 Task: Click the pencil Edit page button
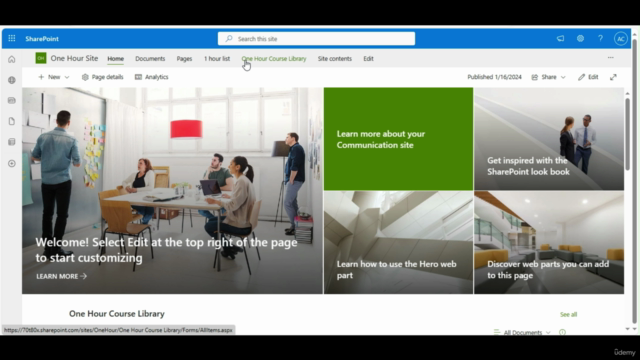coord(588,77)
